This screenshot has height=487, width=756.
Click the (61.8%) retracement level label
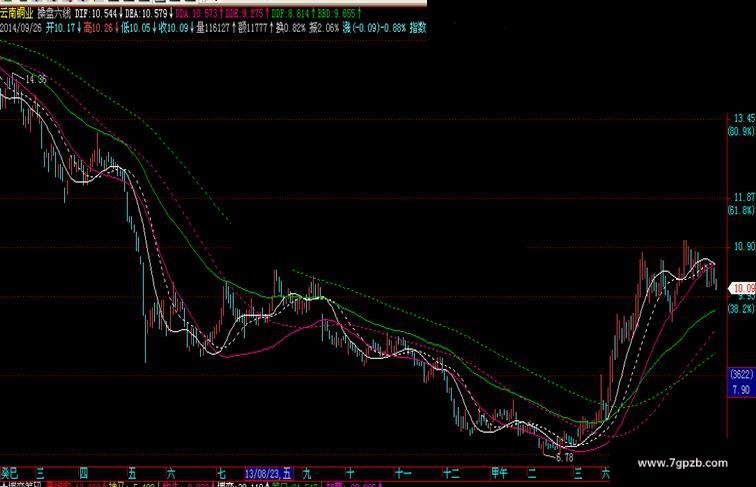(742, 210)
